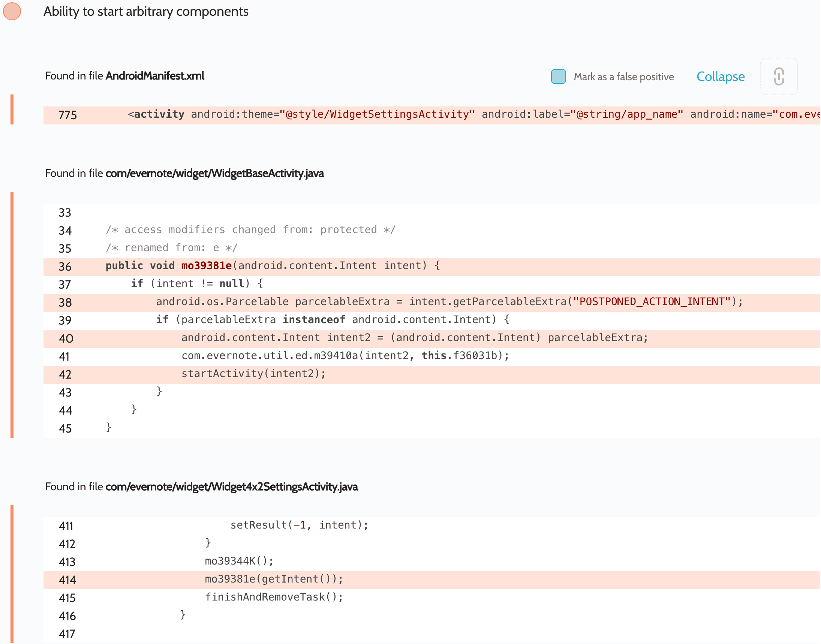The image size is (821, 644).
Task: Click the title Ability to start arbitrary components
Action: pyautogui.click(x=146, y=11)
